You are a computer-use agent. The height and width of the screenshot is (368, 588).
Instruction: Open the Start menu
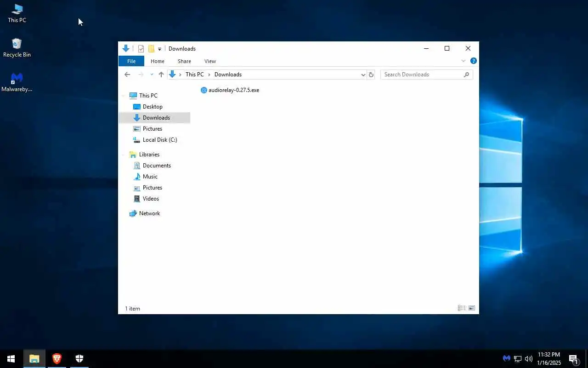(11, 359)
